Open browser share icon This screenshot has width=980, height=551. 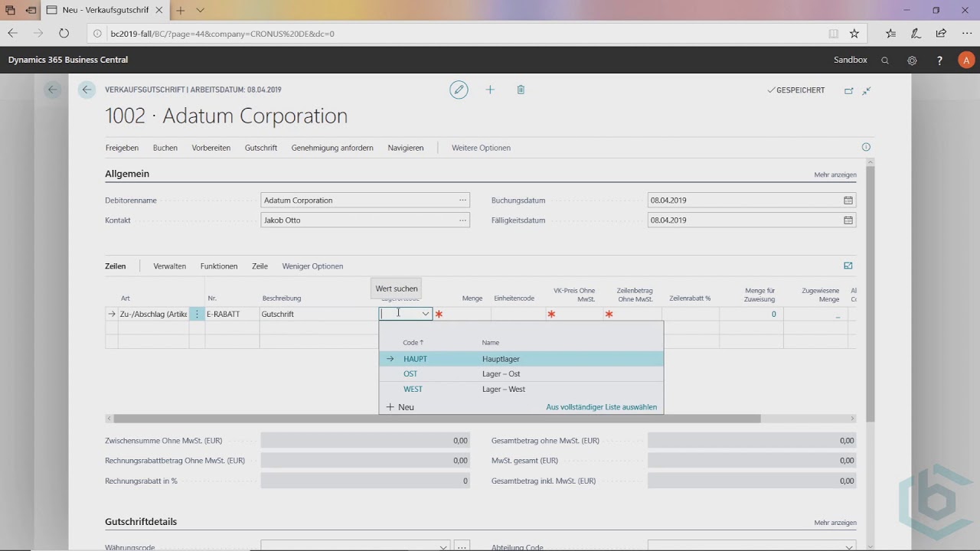(x=941, y=33)
